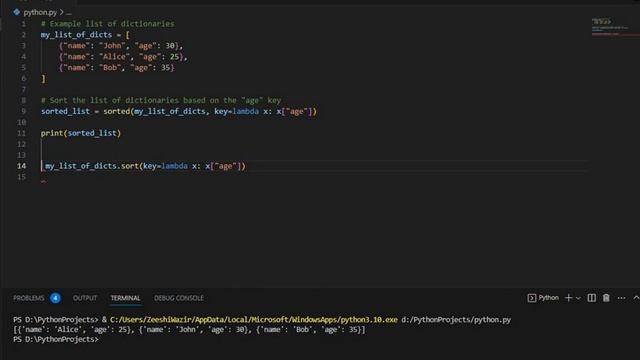640x360 pixels.
Task: Click line number 14 in the gutter
Action: 21,166
